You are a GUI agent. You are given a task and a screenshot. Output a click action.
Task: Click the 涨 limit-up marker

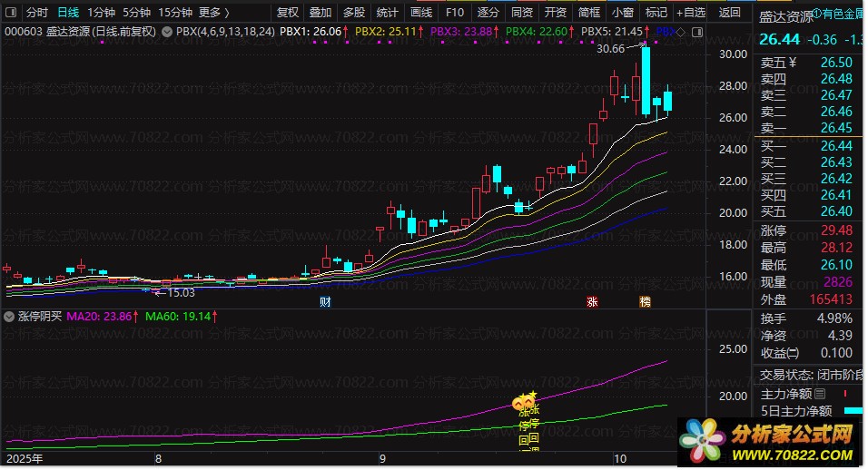592,302
